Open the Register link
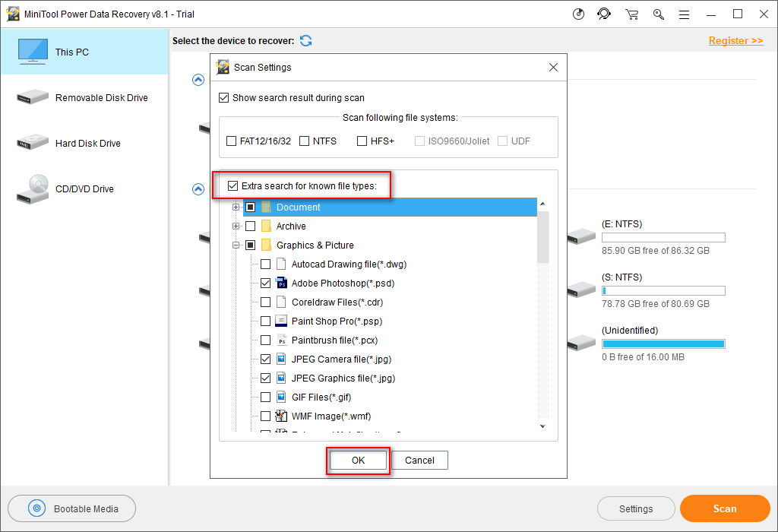This screenshot has height=532, width=778. pyautogui.click(x=735, y=41)
